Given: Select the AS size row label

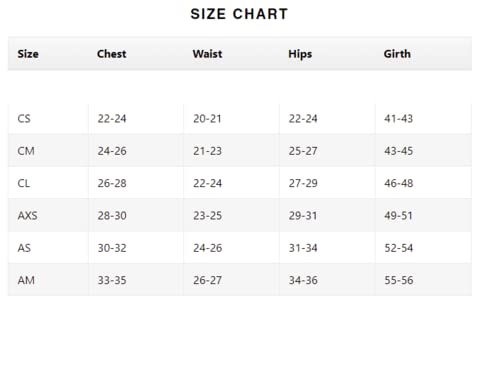Looking at the screenshot, I should 24,248.
